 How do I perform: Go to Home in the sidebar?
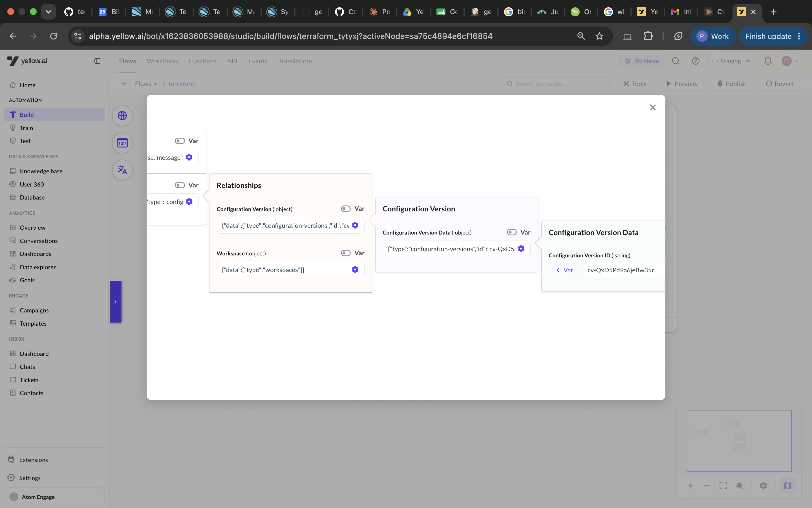54,85
